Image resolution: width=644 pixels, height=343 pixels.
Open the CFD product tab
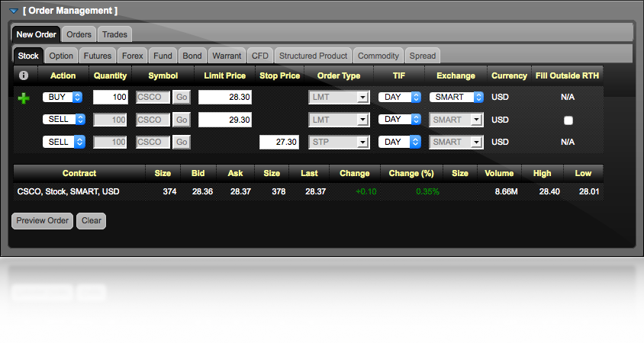[260, 56]
